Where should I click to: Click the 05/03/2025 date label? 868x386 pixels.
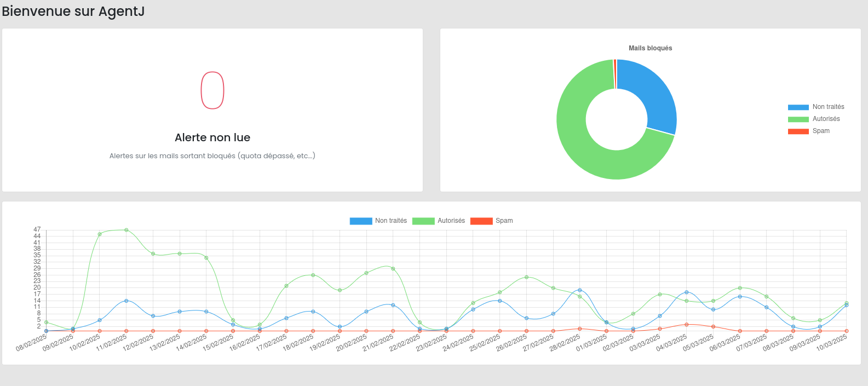698,343
